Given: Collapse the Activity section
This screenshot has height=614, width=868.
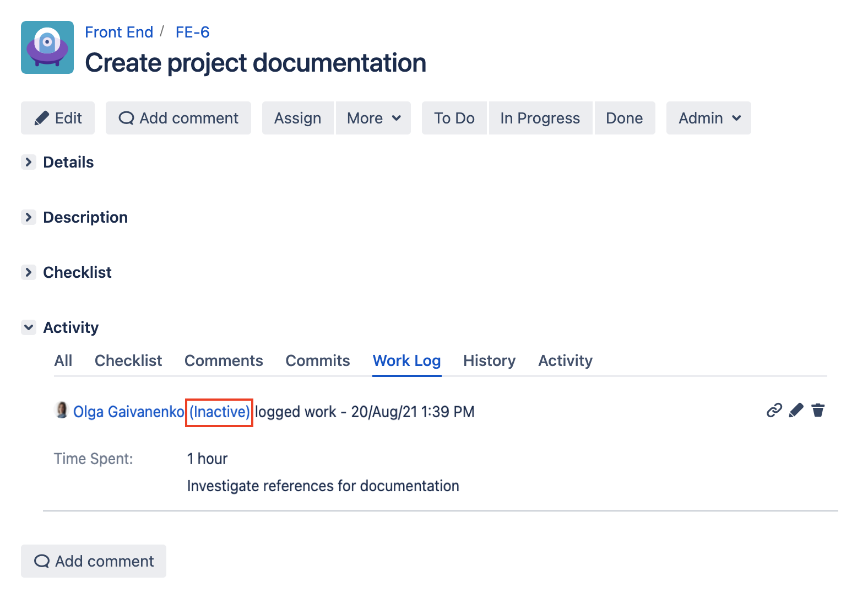Looking at the screenshot, I should click(29, 327).
